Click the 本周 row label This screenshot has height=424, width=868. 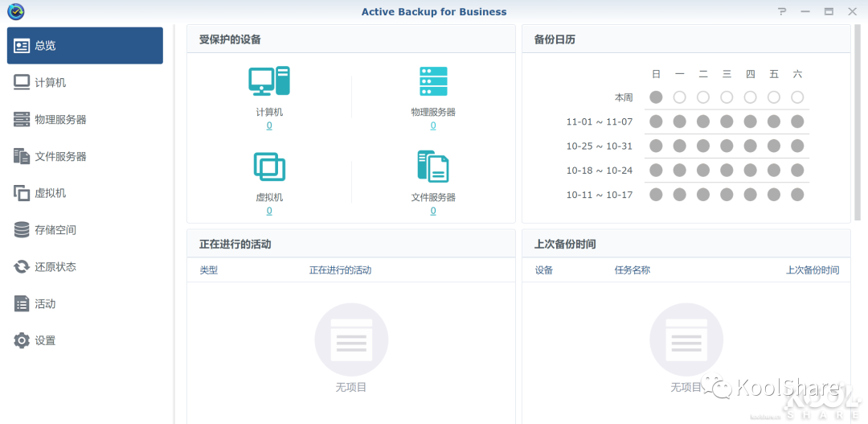[624, 97]
